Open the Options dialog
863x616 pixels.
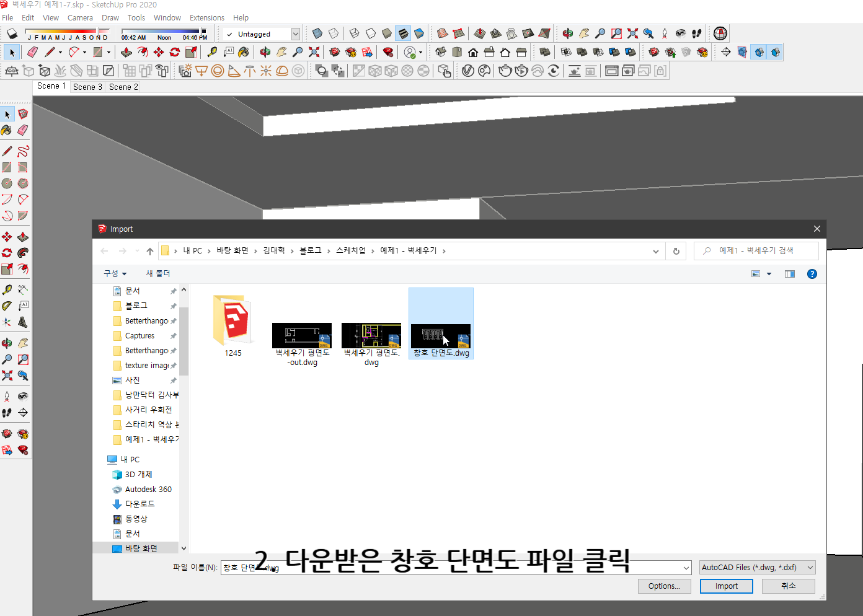coord(664,586)
